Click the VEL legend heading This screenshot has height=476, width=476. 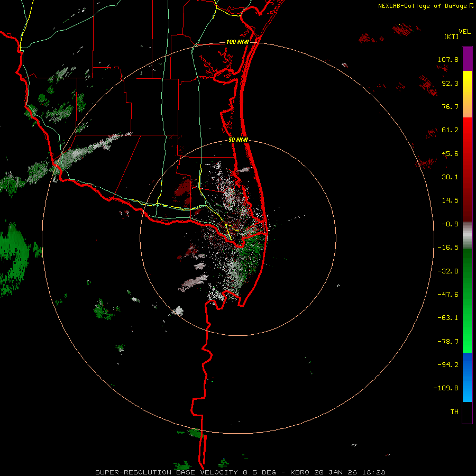point(464,31)
